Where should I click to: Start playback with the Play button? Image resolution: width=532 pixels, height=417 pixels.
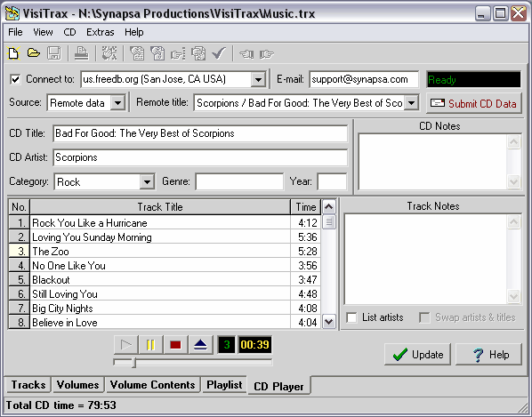125,345
